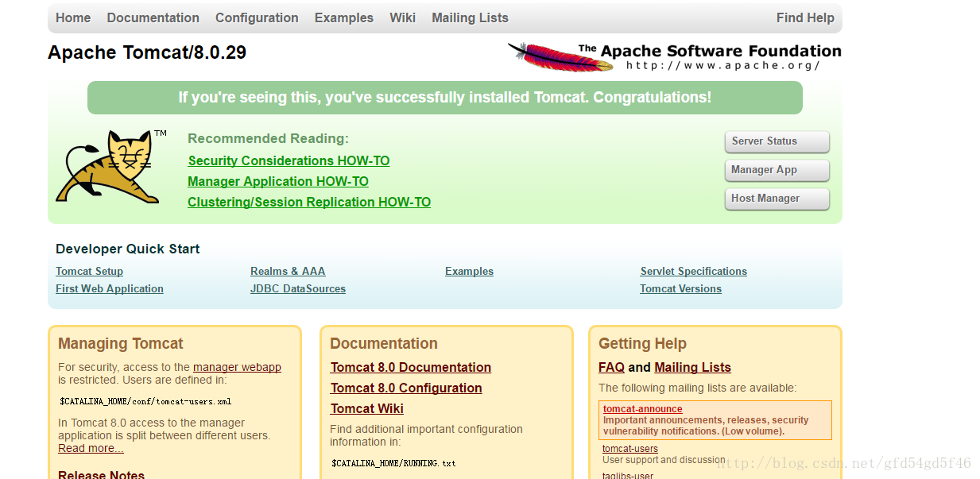Click the Server Status button
980x479 pixels.
pyautogui.click(x=777, y=141)
